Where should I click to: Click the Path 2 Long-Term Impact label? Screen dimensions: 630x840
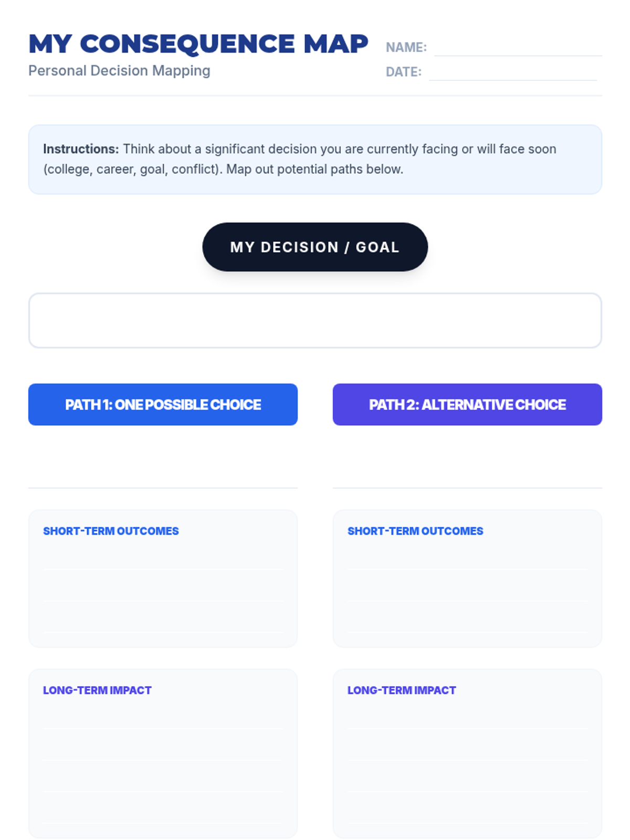[x=402, y=690]
